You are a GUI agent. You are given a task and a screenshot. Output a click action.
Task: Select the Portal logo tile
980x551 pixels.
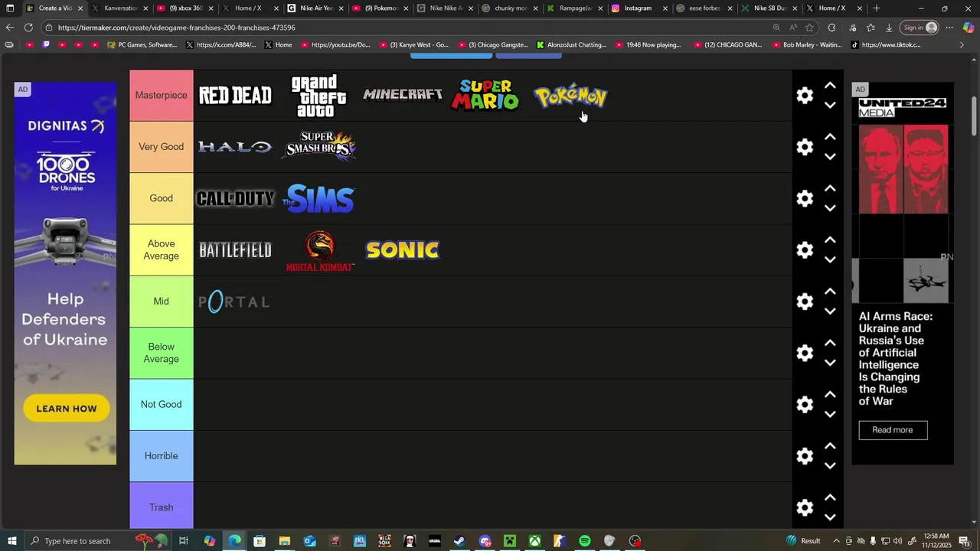(235, 302)
